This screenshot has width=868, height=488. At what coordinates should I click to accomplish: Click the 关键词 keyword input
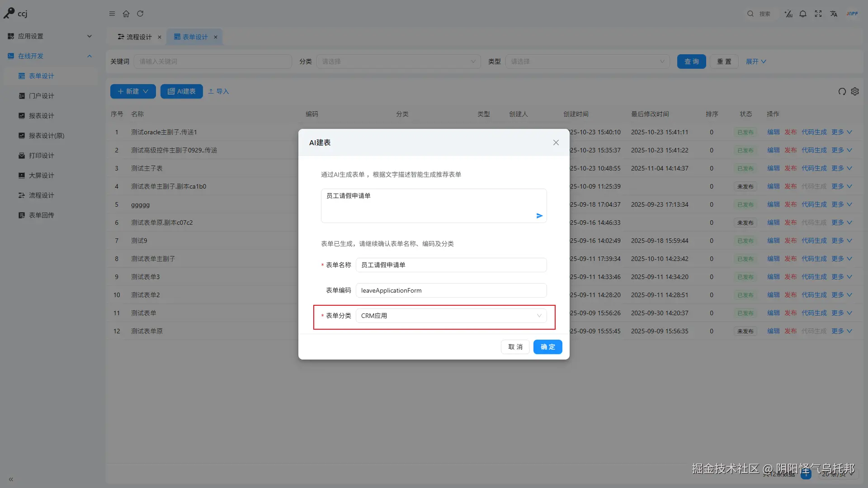pyautogui.click(x=212, y=62)
